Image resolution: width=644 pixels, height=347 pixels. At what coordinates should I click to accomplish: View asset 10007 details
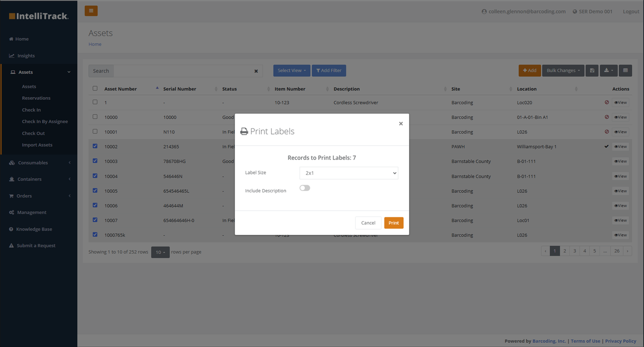[x=621, y=220]
